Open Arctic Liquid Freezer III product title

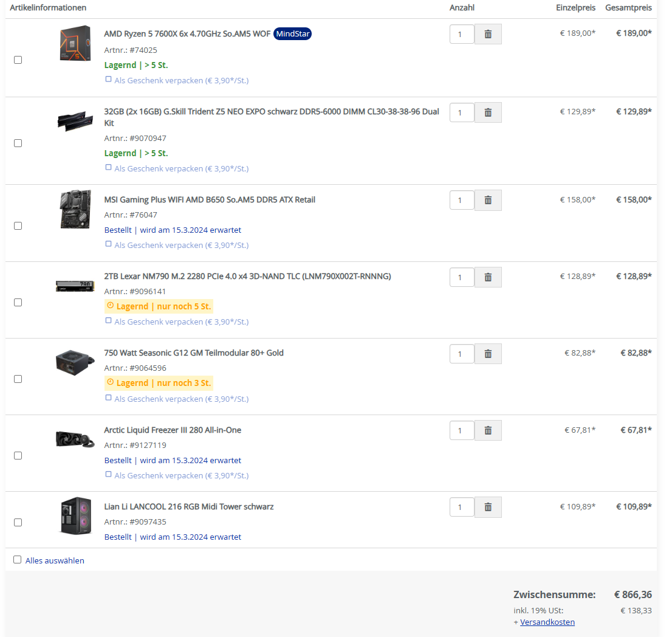coord(173,430)
